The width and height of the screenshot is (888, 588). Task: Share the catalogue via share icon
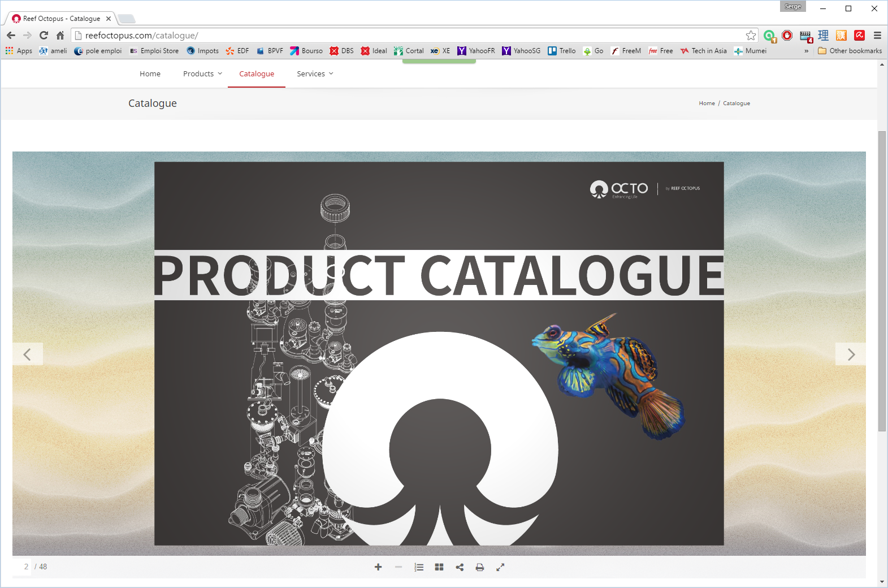tap(460, 567)
